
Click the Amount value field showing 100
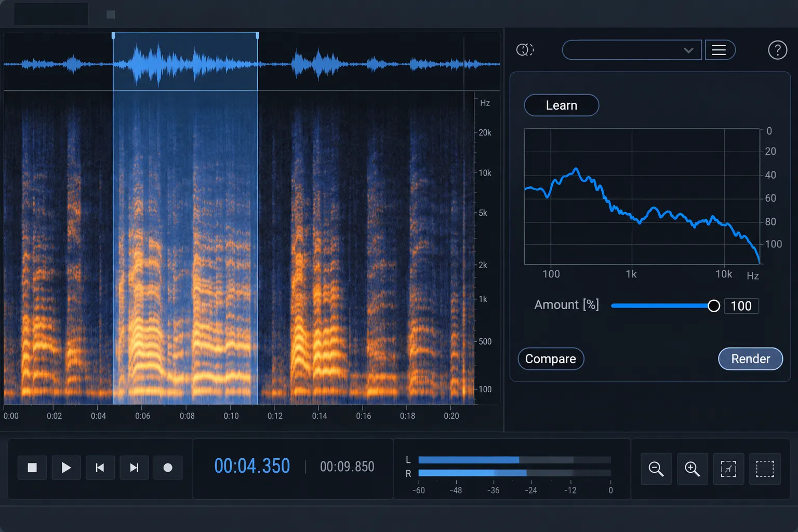[x=741, y=306]
